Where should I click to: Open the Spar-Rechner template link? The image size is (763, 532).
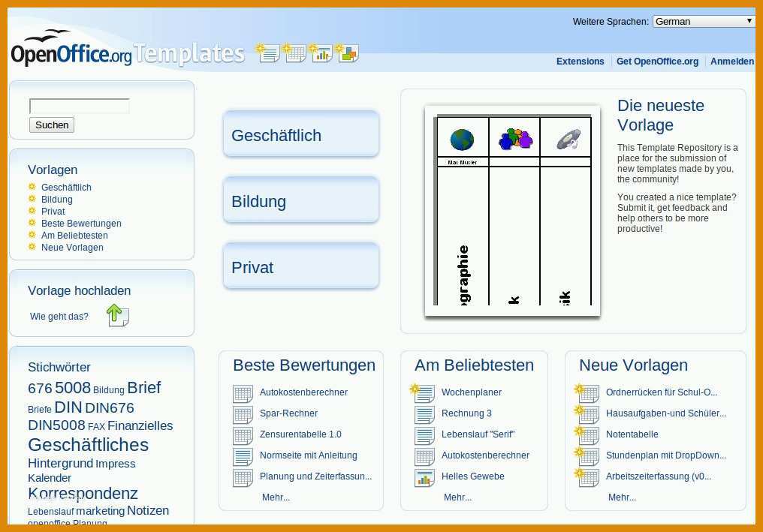click(288, 413)
